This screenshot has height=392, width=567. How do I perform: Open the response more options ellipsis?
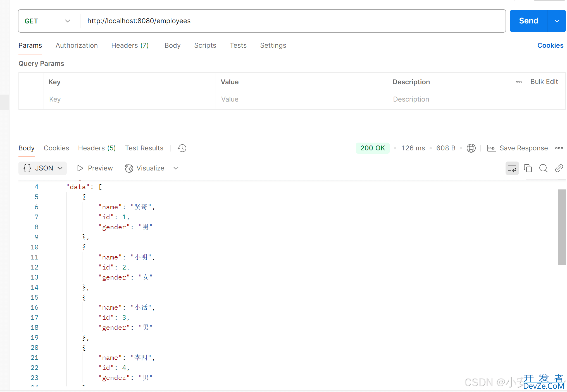point(559,148)
